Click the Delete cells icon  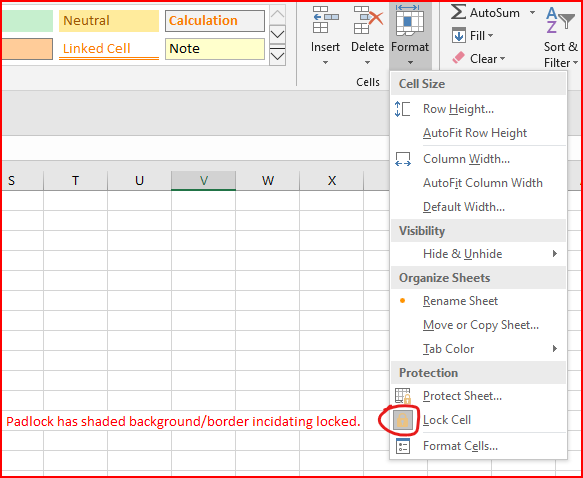coord(368,20)
